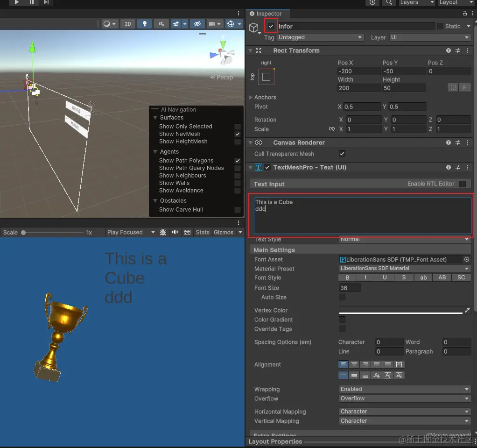
Task: Adjust the Game view Scale slider
Action: 52,233
